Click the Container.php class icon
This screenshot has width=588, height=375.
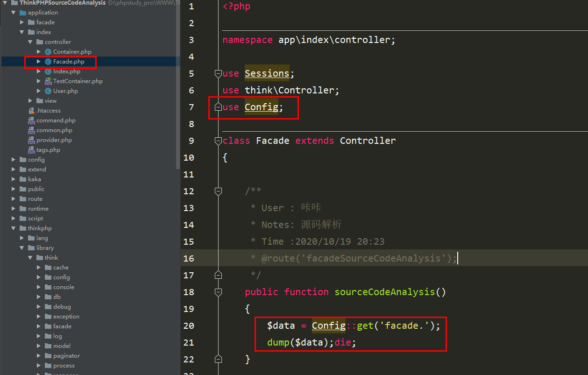(48, 52)
